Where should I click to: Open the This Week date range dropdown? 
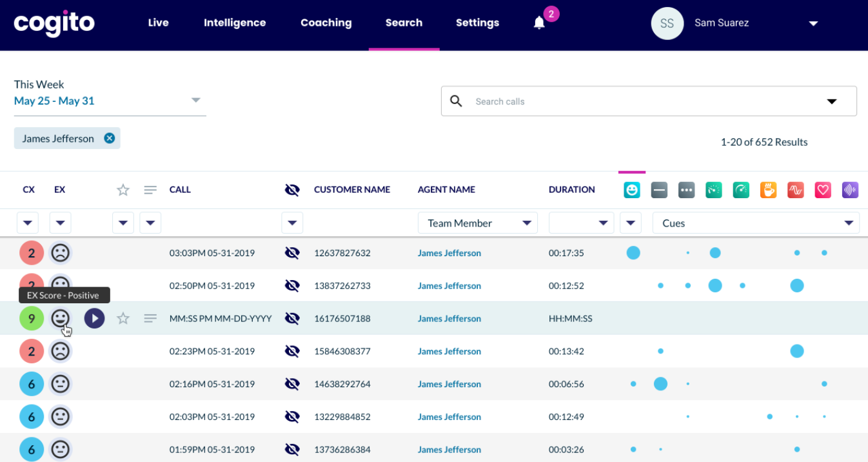pos(110,101)
